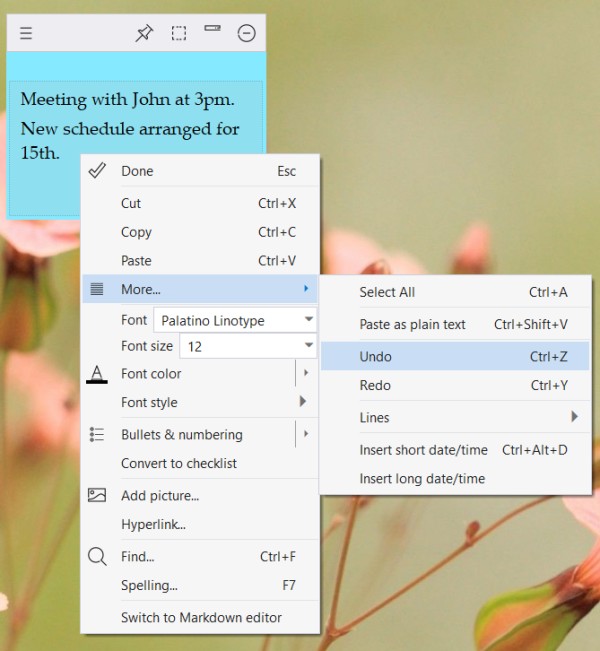Click the magnifier icon beside Find
Viewport: 600px width, 651px height.
(97, 556)
